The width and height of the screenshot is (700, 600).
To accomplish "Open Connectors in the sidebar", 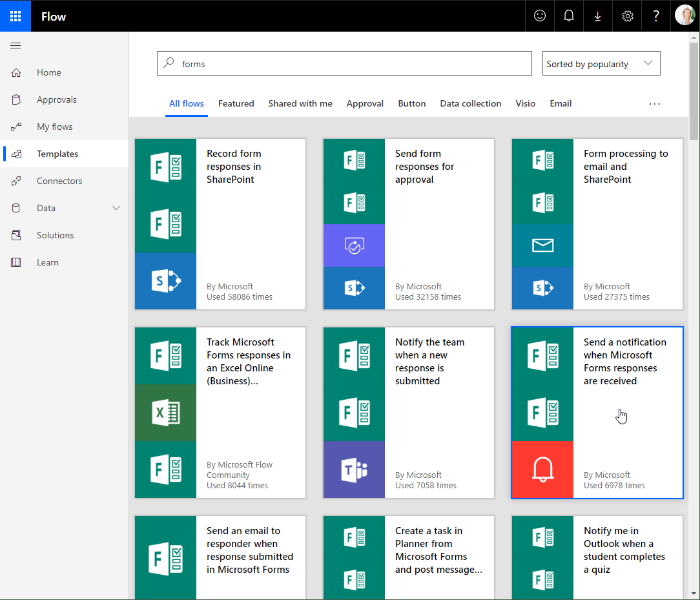I will (x=59, y=181).
